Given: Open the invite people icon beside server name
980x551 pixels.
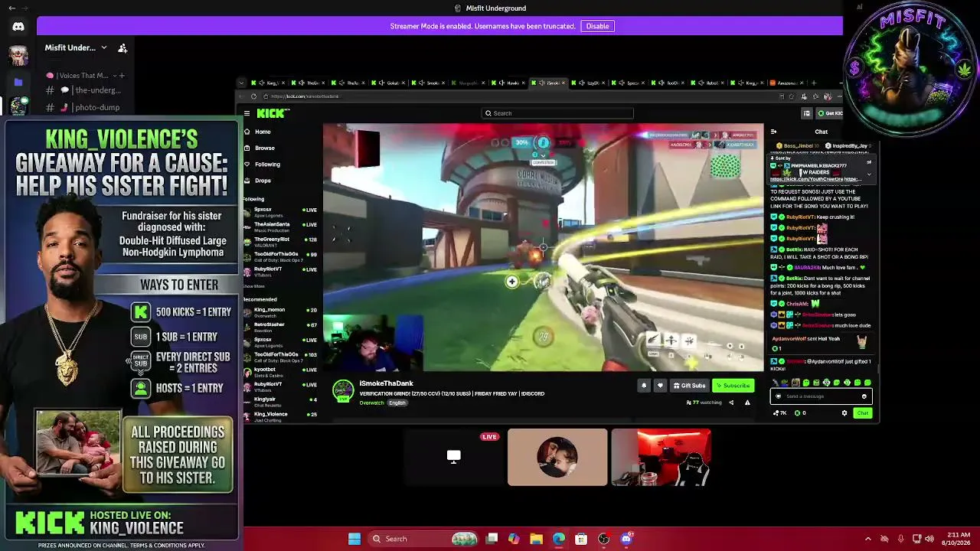Looking at the screenshot, I should pyautogui.click(x=122, y=47).
